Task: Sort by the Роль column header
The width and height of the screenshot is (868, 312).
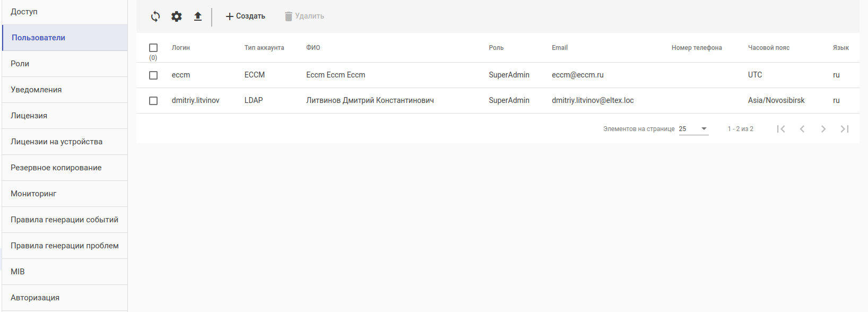Action: (x=496, y=48)
